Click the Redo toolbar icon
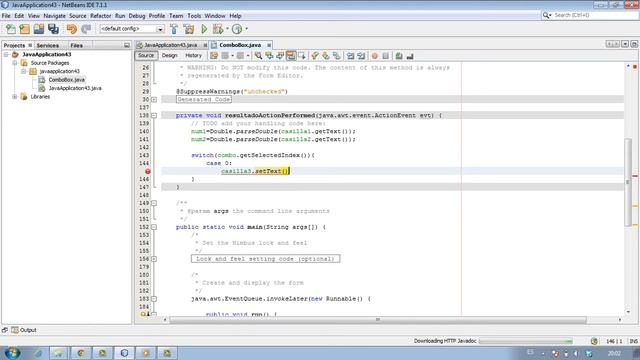This screenshot has height=360, width=640. pos(86,29)
